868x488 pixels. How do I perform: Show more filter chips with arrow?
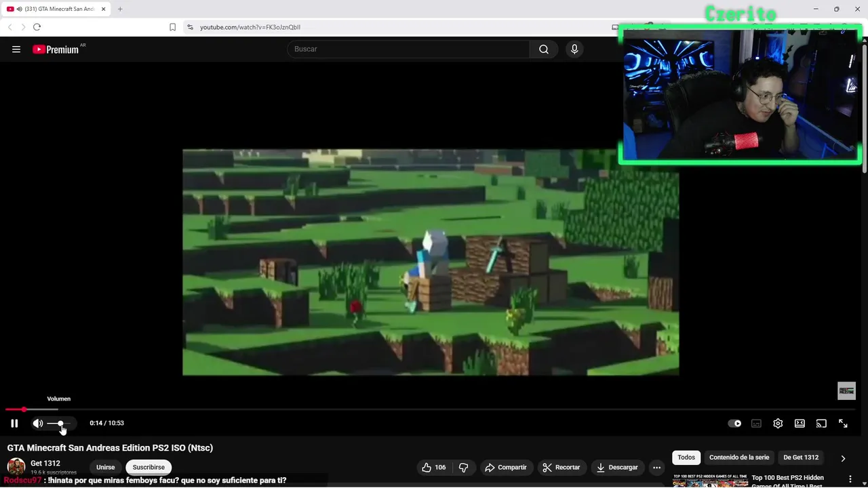[x=843, y=458]
